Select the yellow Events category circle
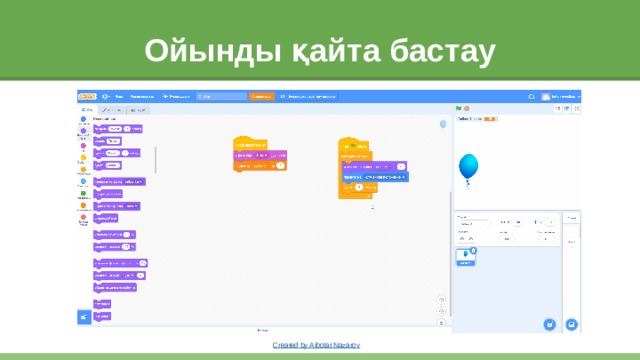 click(x=83, y=157)
